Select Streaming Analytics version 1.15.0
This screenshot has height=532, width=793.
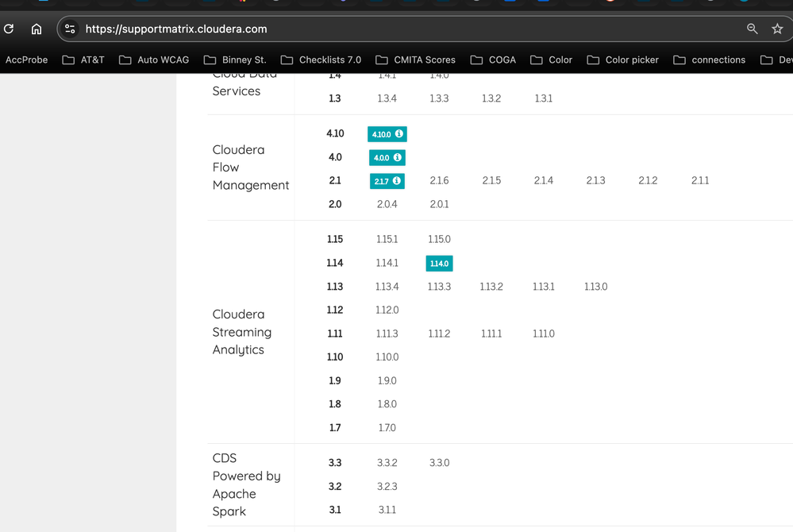(x=439, y=239)
